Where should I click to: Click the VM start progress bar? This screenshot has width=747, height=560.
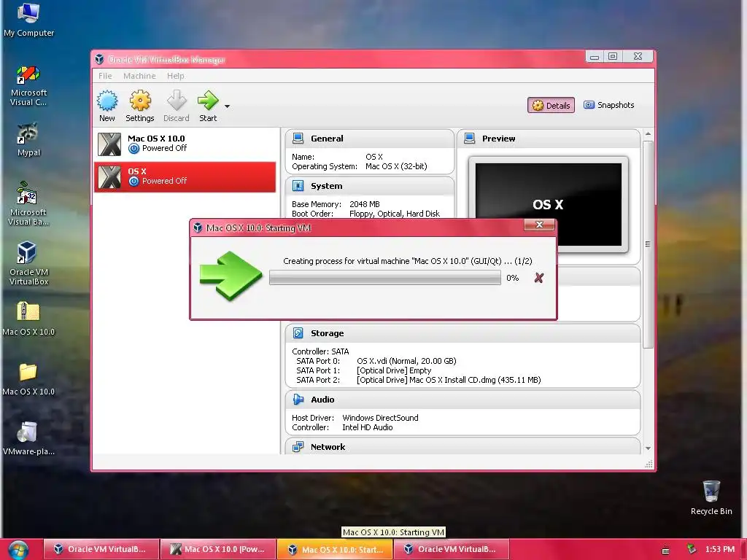tap(385, 278)
